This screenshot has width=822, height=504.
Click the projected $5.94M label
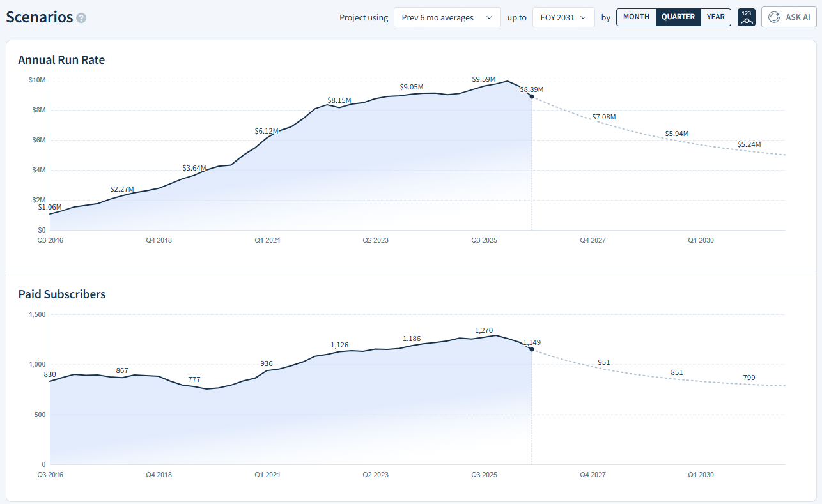coord(677,134)
